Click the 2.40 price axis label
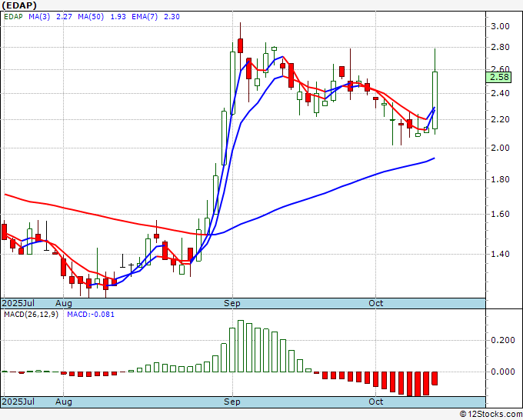Viewport: 523px width, 420px height. pos(501,93)
